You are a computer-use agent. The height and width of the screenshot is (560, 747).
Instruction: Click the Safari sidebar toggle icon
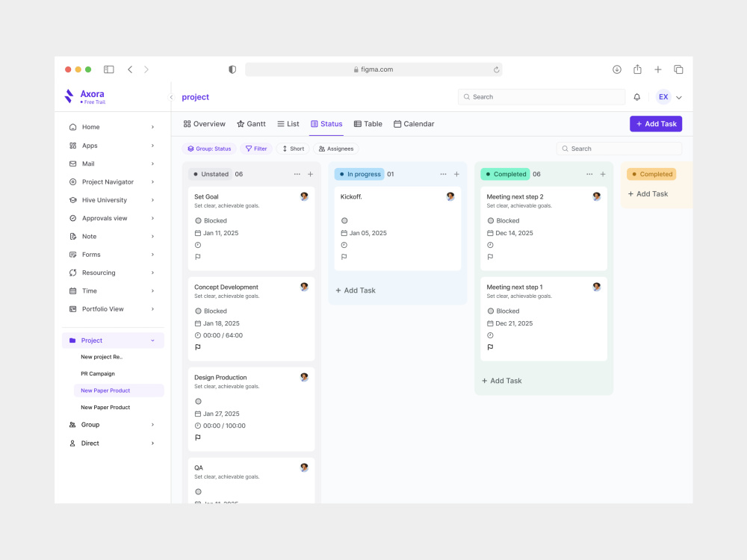tap(108, 69)
